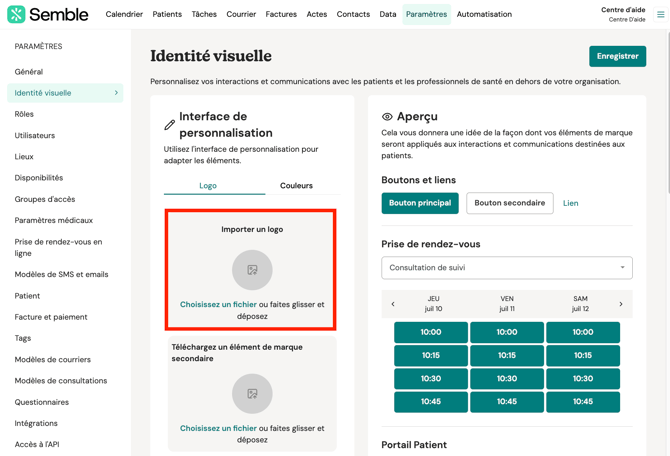This screenshot has width=670, height=456.
Task: Click Choisissez un fichier for the logo
Action: (218, 304)
